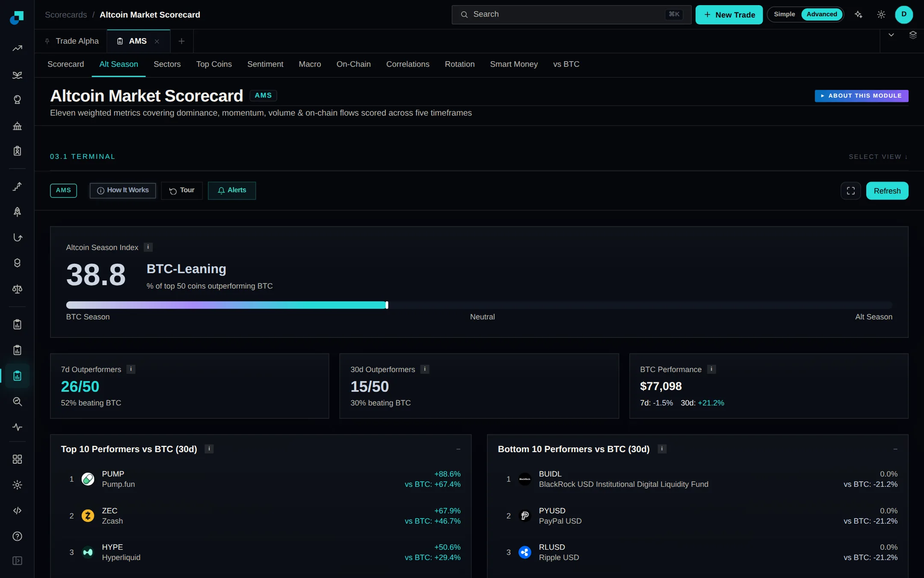This screenshot has height=578, width=924.
Task: Open the help question-mark sidebar icon
Action: 17,536
